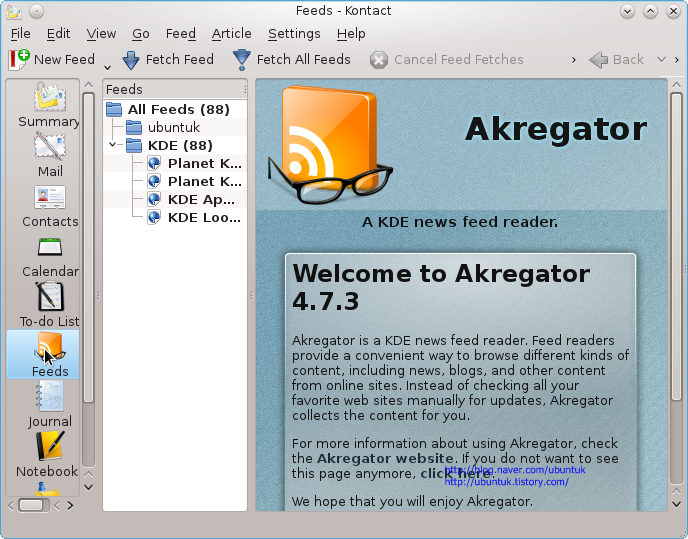Viewport: 688px width, 539px height.
Task: Open the Notebook component
Action: tap(47, 455)
